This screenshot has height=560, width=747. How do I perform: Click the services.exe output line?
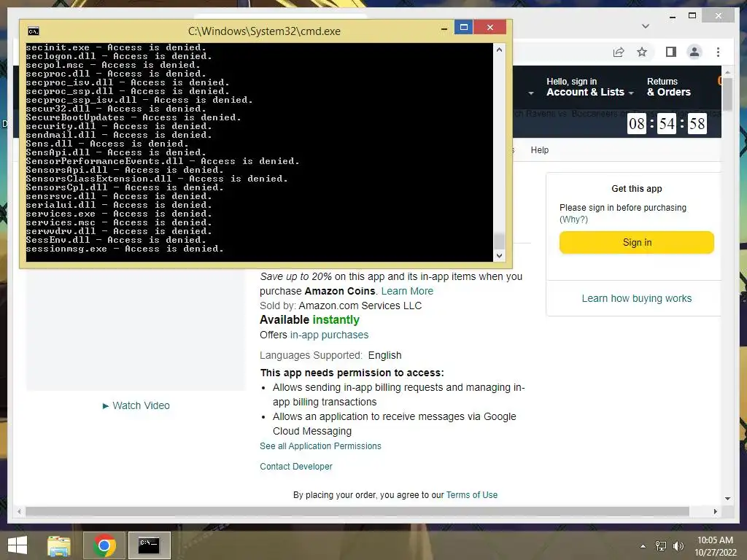[119, 214]
